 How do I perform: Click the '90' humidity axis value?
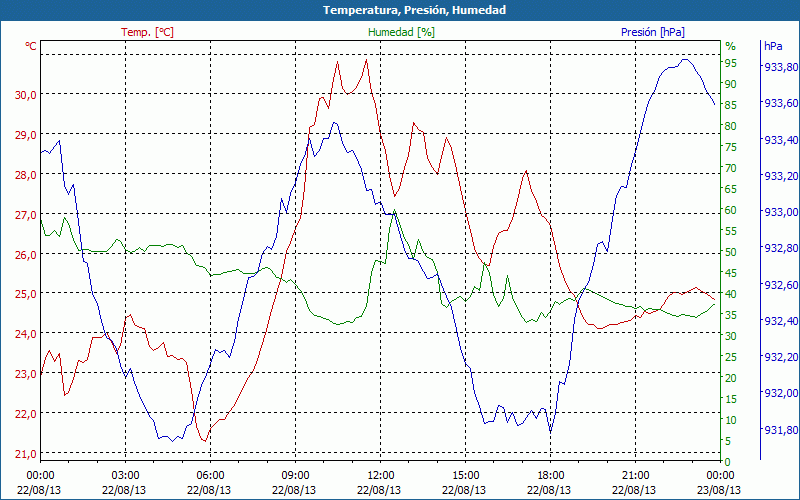click(x=731, y=84)
